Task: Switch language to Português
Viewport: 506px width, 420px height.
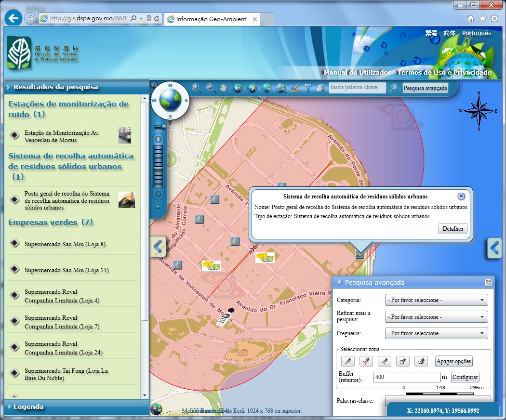Action: click(x=476, y=33)
